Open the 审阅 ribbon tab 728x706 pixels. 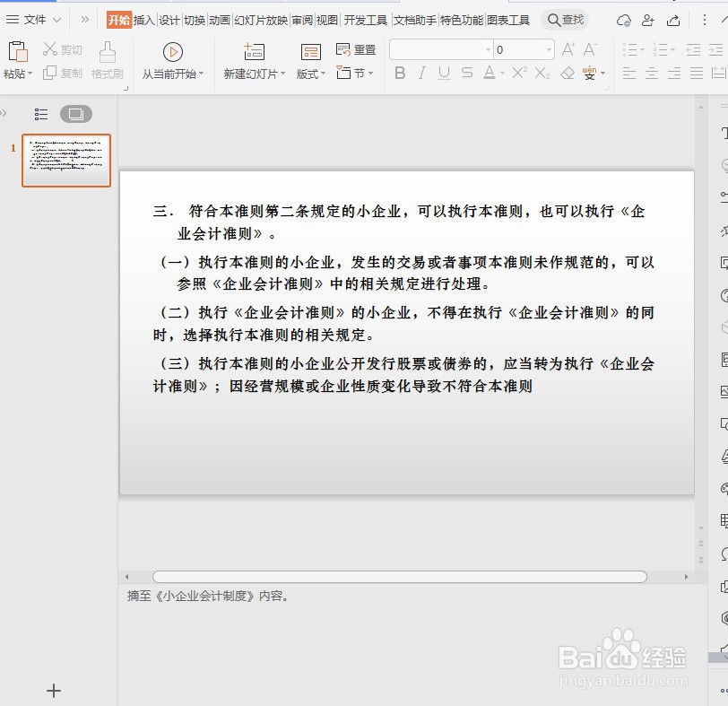[x=302, y=20]
